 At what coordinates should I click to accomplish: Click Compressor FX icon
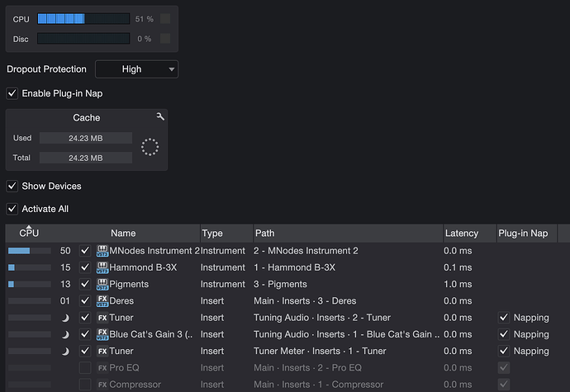[102, 385]
